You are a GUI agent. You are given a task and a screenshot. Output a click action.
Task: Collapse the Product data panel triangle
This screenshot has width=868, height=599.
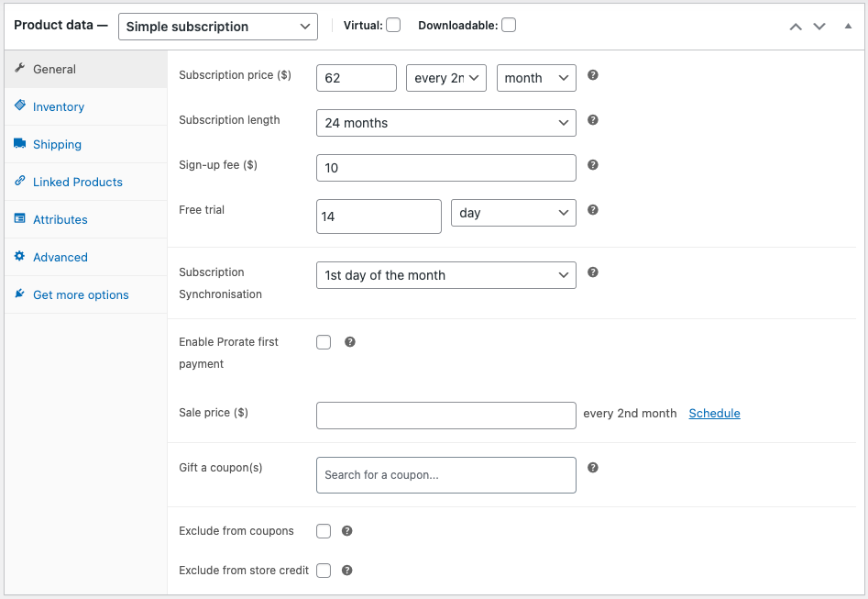click(848, 26)
